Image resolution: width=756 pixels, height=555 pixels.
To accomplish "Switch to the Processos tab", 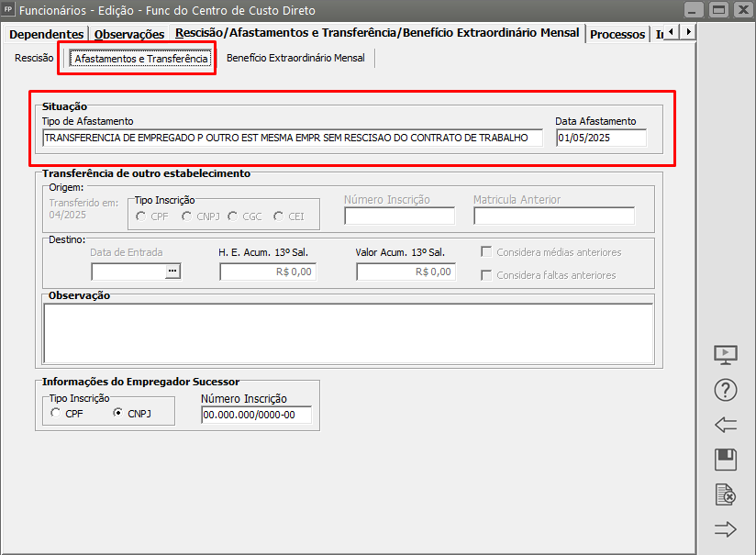I will click(x=617, y=34).
